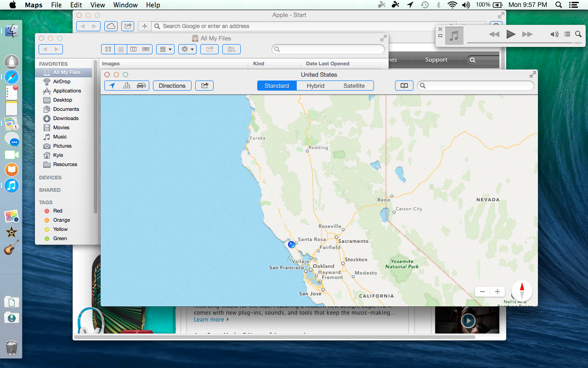Select Standard map view
The image size is (588, 368).
(277, 86)
